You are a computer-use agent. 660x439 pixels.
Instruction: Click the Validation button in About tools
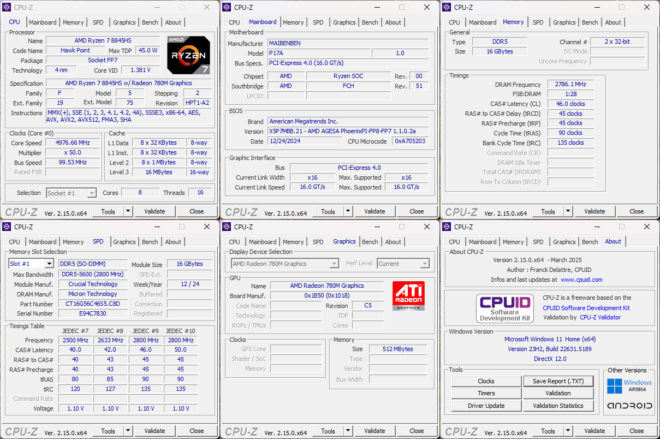[x=558, y=393]
